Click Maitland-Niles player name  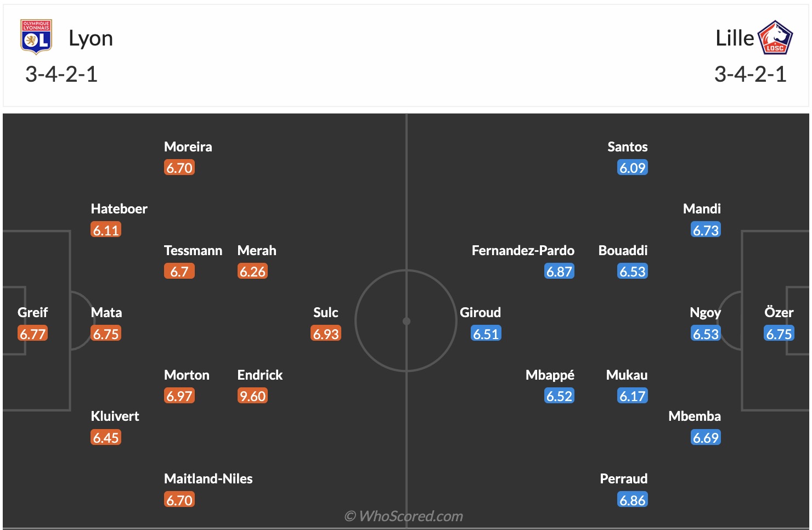pos(208,479)
